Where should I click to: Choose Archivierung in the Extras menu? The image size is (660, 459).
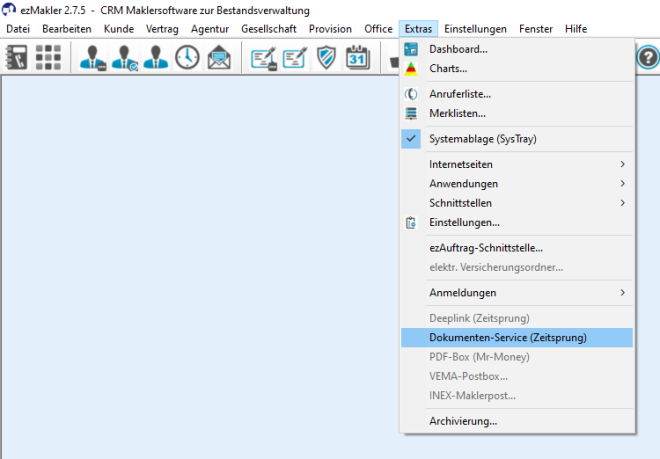point(463,421)
